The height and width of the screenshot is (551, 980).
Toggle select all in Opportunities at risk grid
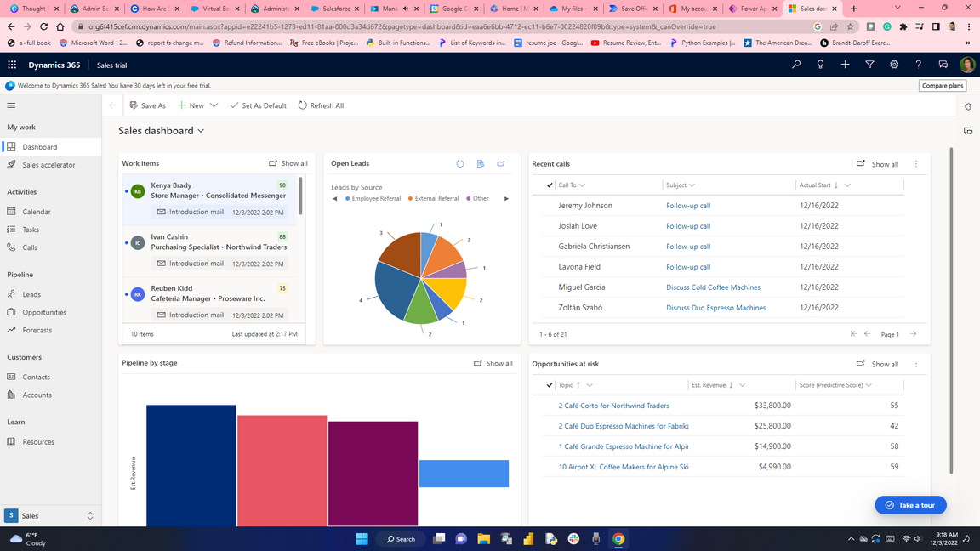point(550,385)
